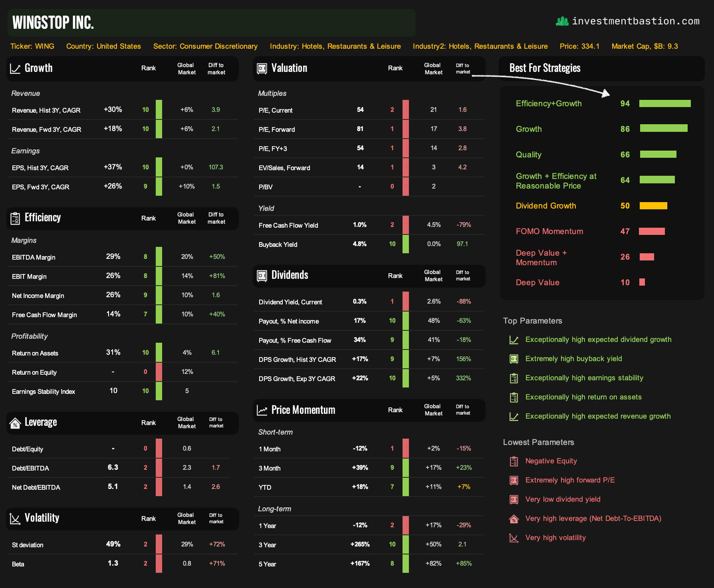Click the Free Cash Flow Yield row label
This screenshot has height=588, width=714.
[288, 225]
